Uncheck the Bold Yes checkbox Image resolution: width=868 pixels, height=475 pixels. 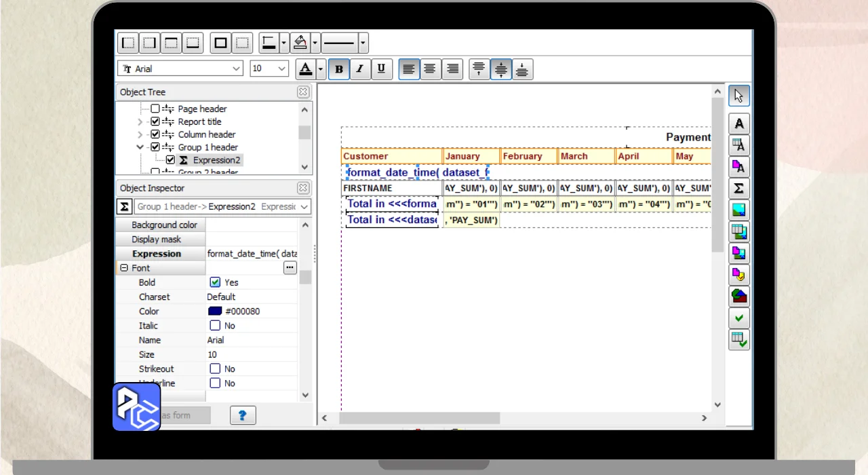pos(215,282)
